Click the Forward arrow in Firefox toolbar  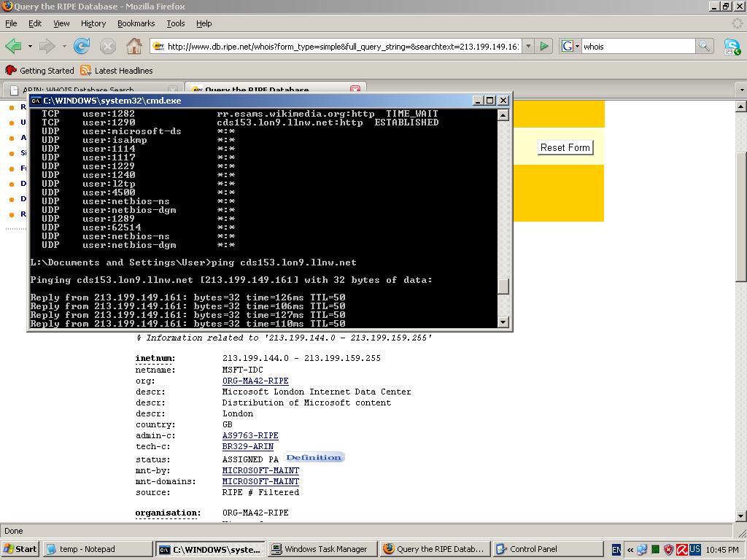47,46
